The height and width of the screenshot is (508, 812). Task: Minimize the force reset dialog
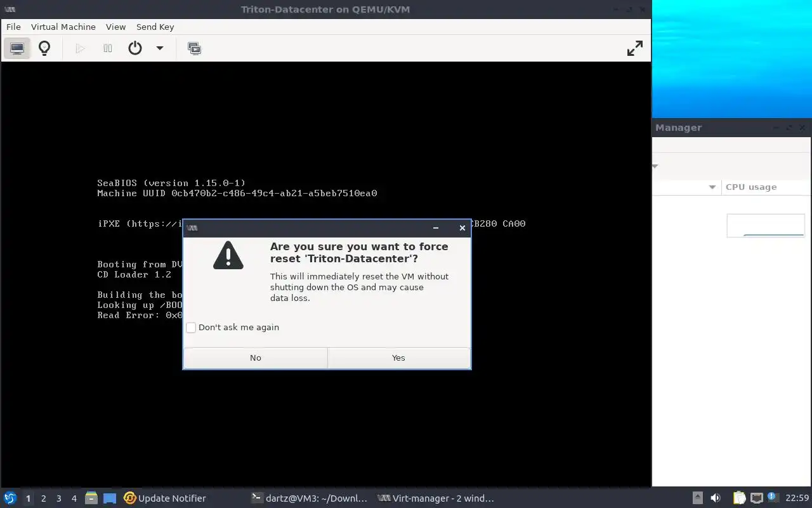click(x=436, y=228)
